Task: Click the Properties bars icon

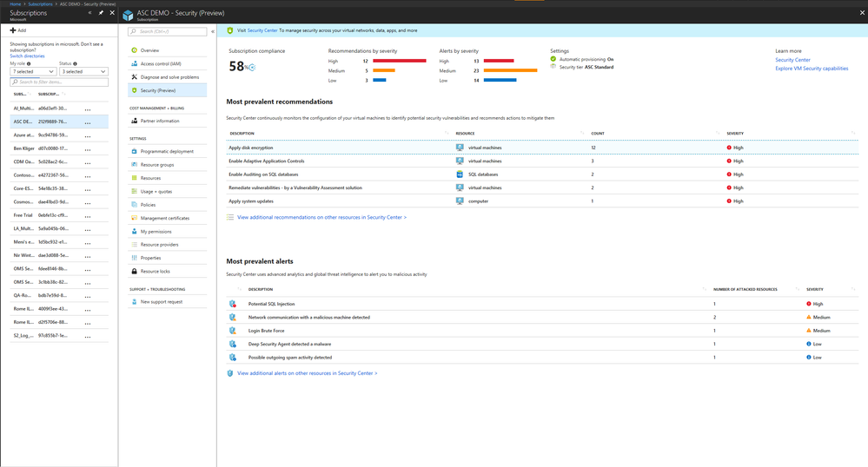Action: click(134, 258)
